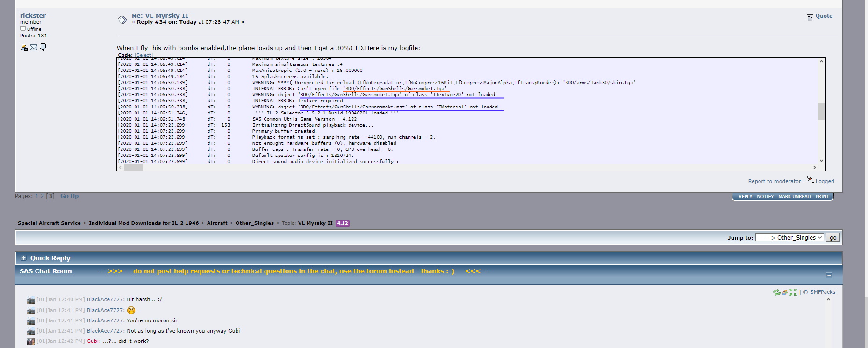Click the log line 'Texture required'
The image size is (868, 348).
pos(298,101)
